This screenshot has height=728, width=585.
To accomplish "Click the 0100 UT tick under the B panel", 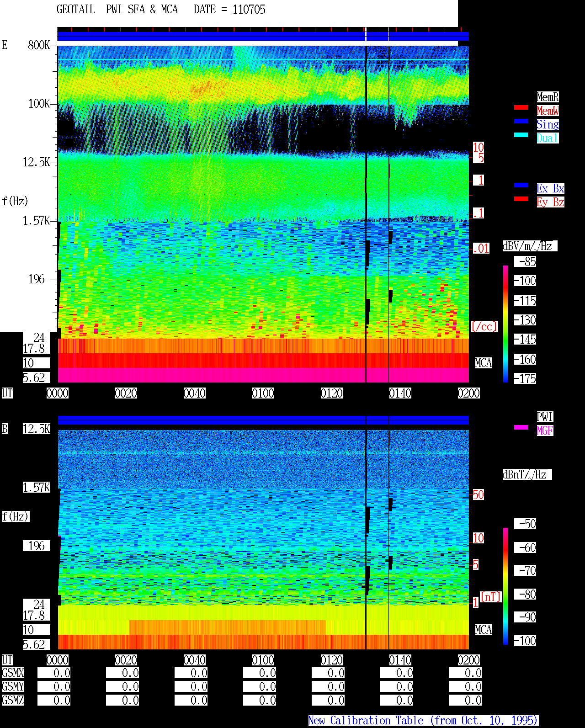I will point(263,660).
